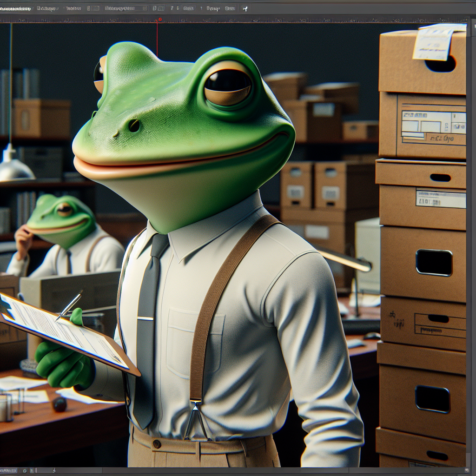Click the white arrow icon ending the top toolbar

245,8
